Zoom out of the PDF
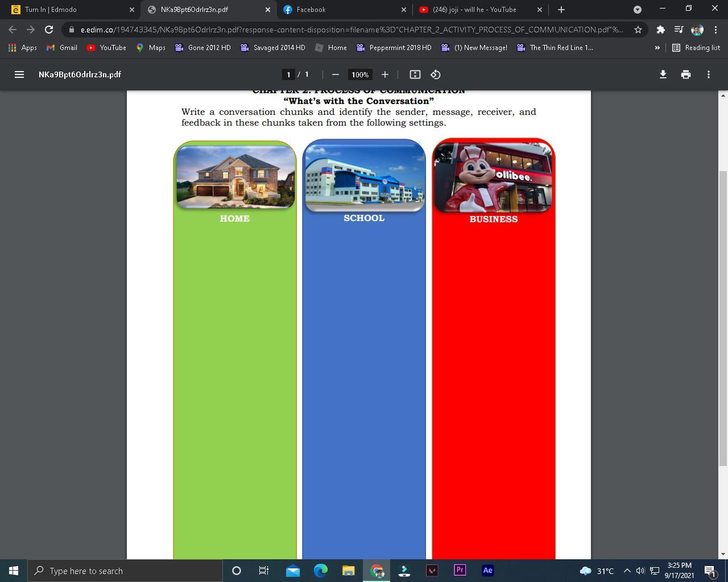 click(x=335, y=74)
